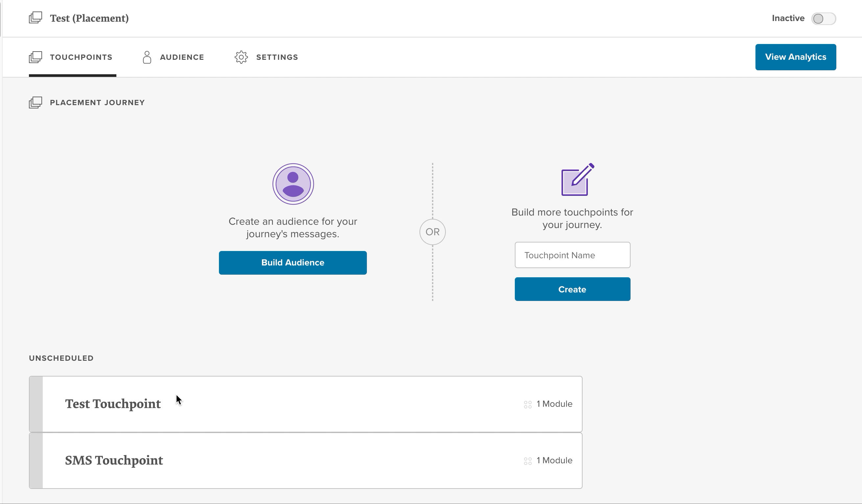Click the View Analytics button

click(x=796, y=57)
